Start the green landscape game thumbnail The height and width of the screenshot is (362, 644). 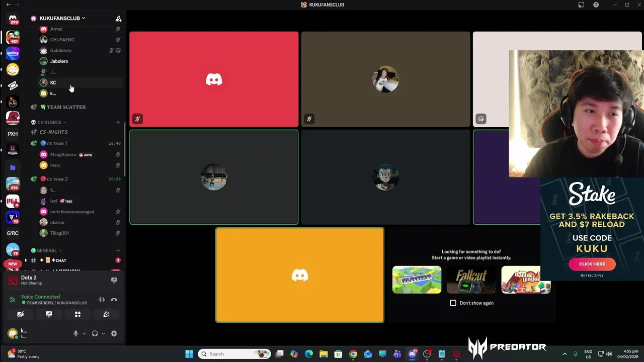coord(417,280)
